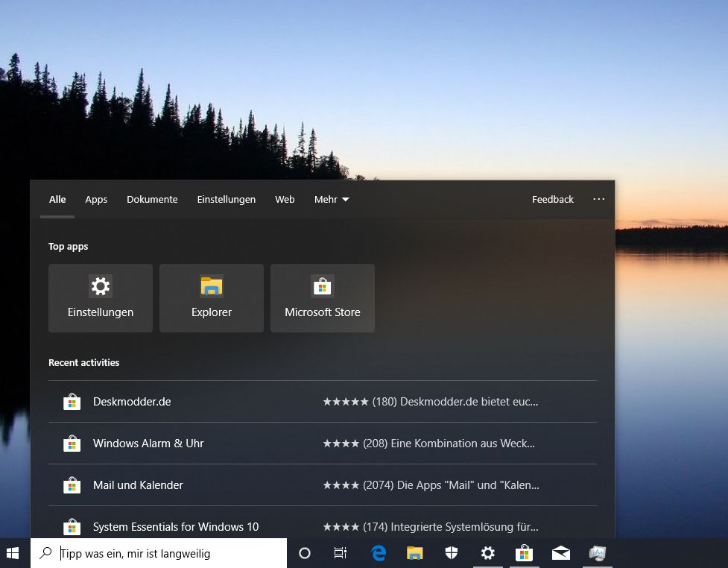Open the Einstellungen top app tile
728x568 pixels.
point(101,298)
